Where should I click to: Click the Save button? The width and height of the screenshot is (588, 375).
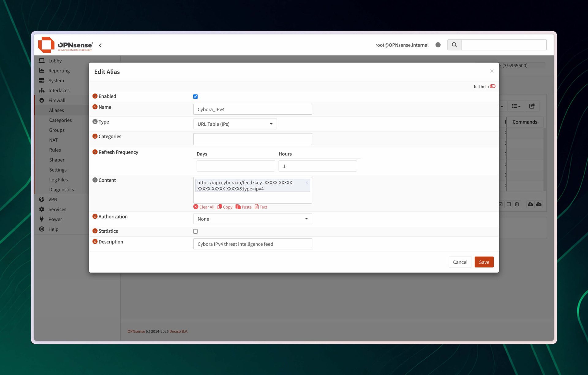[x=484, y=262]
